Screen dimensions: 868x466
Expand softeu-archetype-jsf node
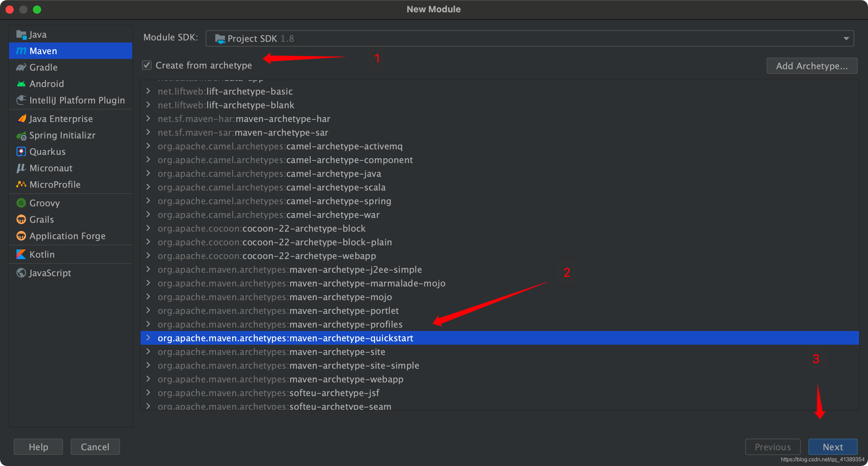pos(148,393)
